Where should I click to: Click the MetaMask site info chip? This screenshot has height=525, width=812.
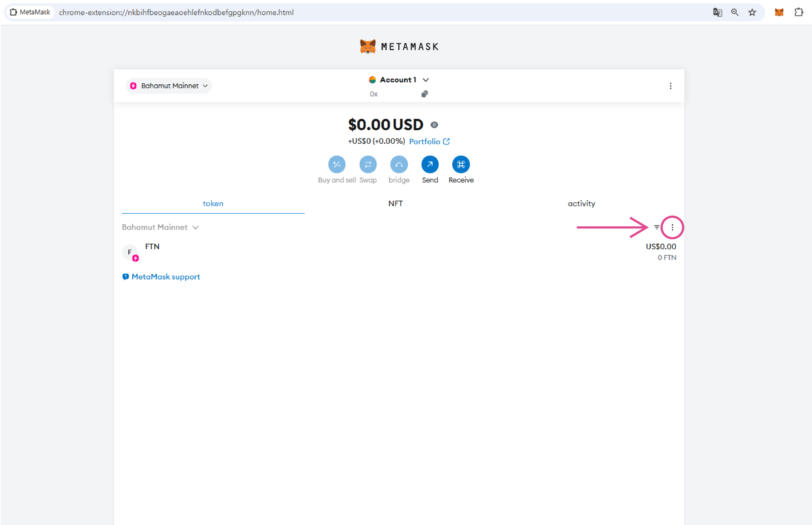tap(30, 12)
